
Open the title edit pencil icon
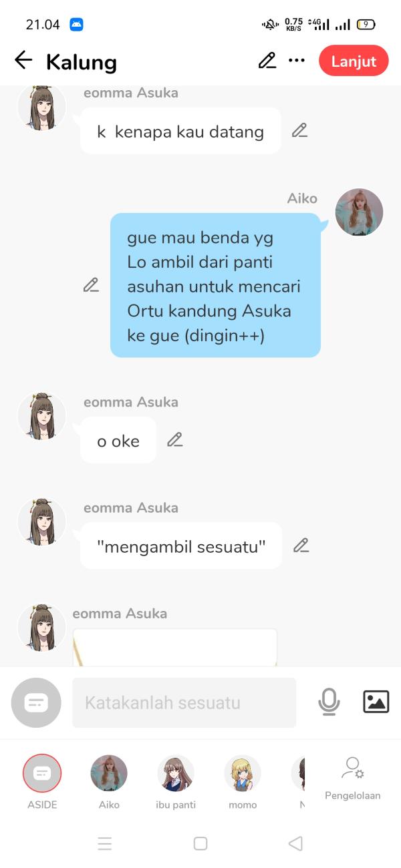click(x=267, y=61)
